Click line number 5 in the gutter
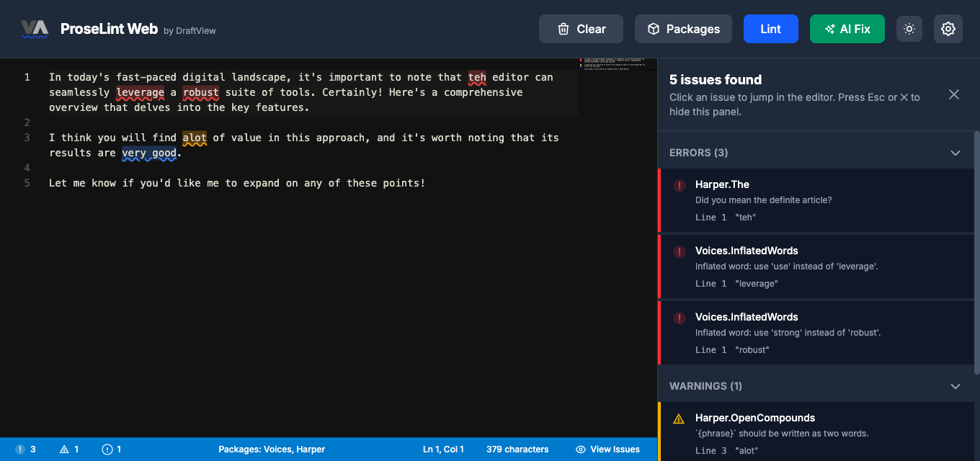Image resolution: width=980 pixels, height=461 pixels. pos(27,183)
